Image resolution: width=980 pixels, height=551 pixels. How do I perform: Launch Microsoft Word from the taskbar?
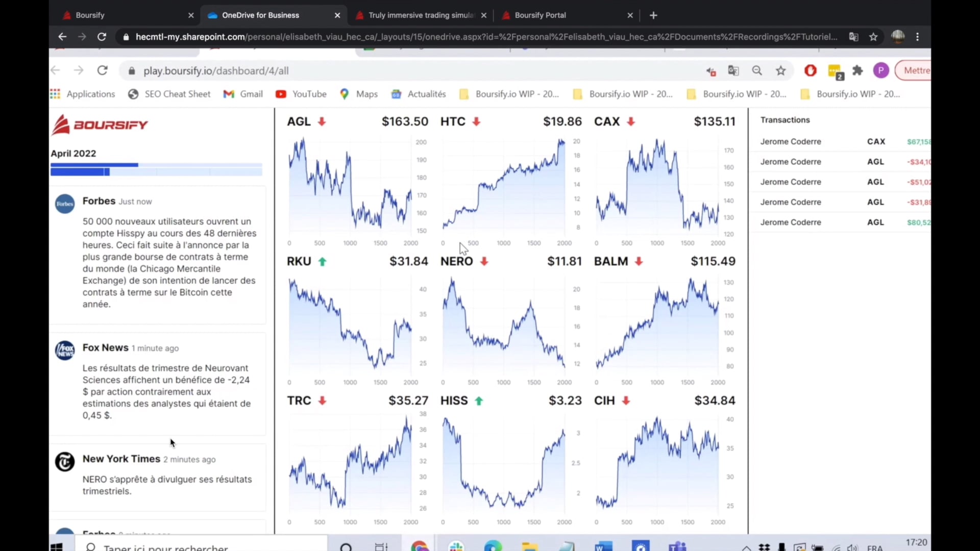(x=603, y=546)
